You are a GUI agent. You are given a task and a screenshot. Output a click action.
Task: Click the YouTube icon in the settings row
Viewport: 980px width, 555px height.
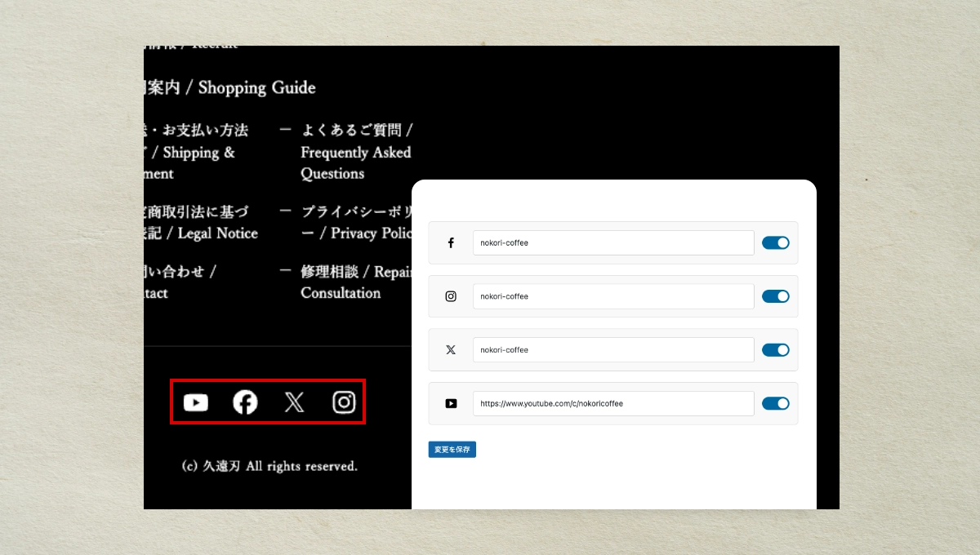[x=451, y=403]
